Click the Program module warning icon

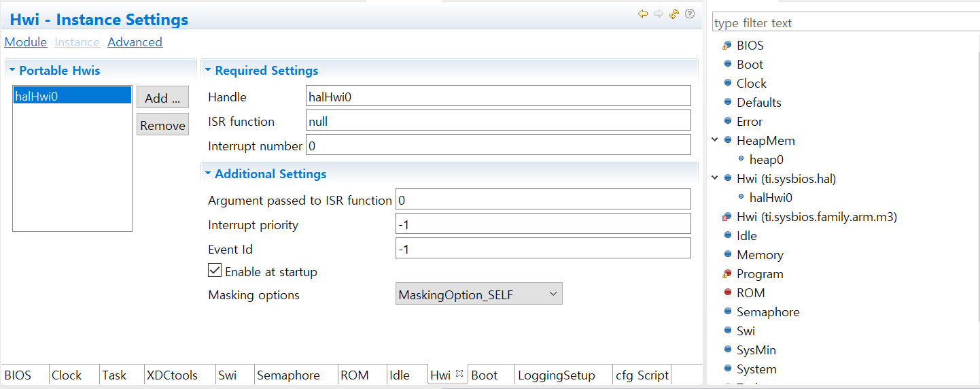(x=727, y=274)
